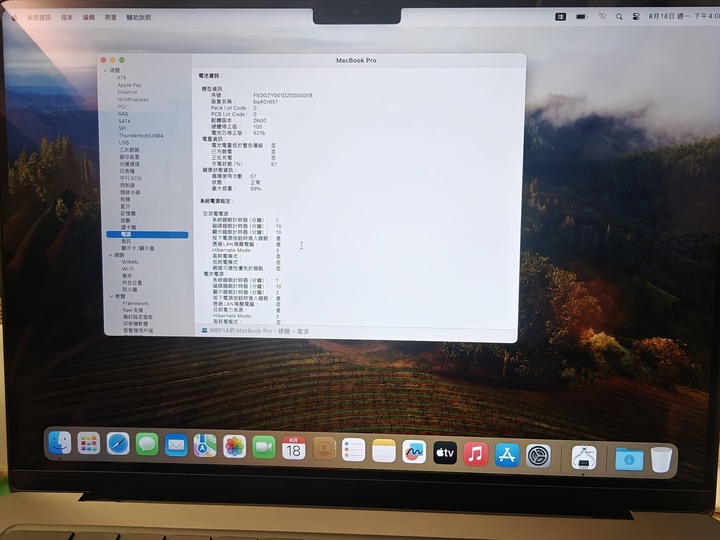The image size is (720, 540).
Task: Select SPI in the sidebar
Action: point(122,129)
